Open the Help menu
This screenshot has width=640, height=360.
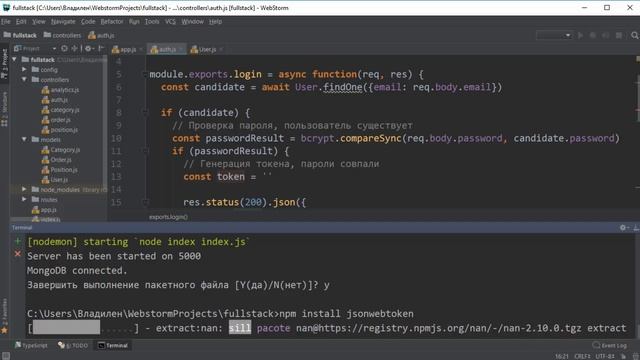coord(215,22)
